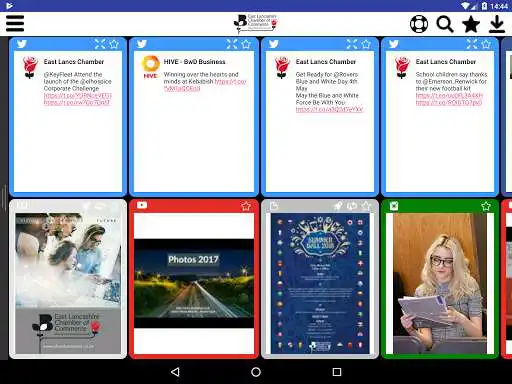Open first link in Corporate Challenge tweet
512x384 pixels.
pos(78,96)
